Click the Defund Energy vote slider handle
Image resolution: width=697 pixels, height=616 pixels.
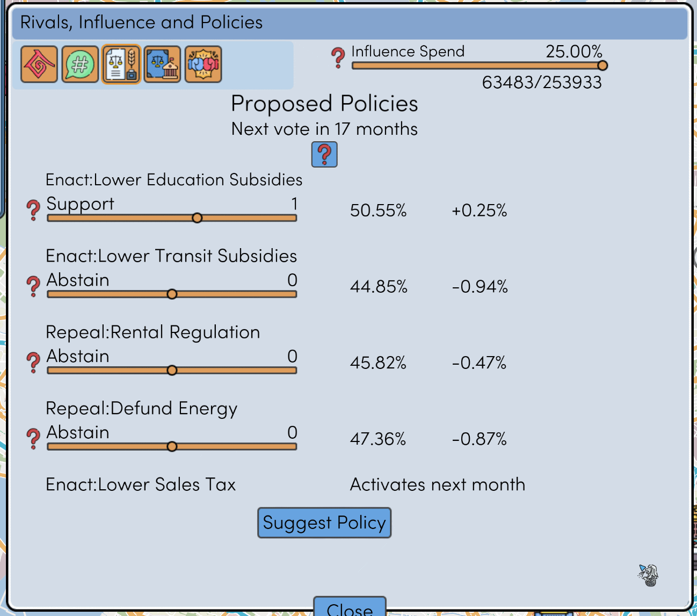pyautogui.click(x=172, y=446)
